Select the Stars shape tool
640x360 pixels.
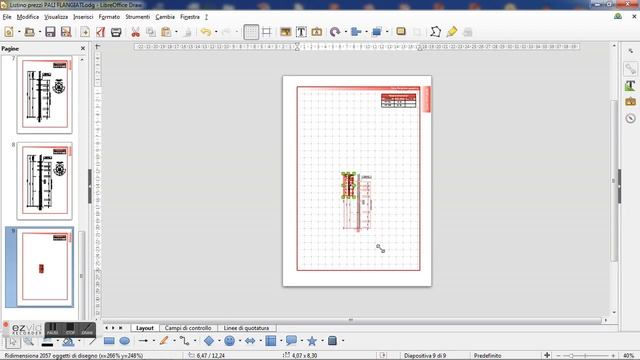[312, 341]
